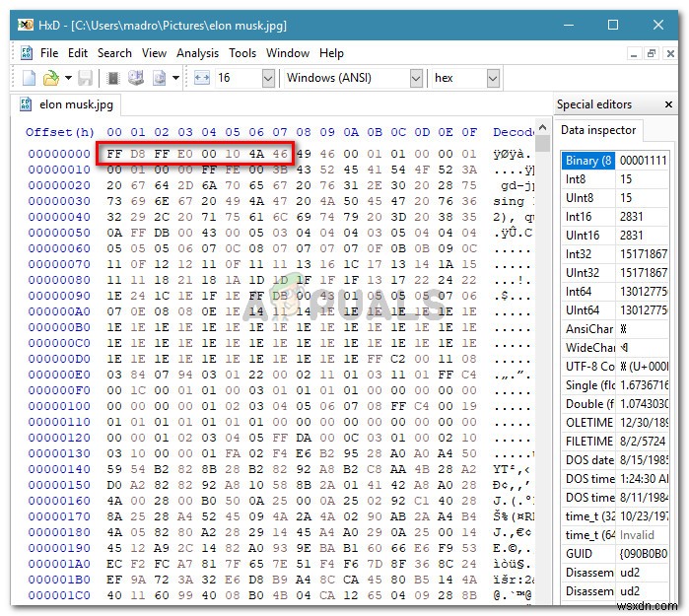Select the Int8 row in Data inspector
This screenshot has width=689, height=616.
pos(615,179)
